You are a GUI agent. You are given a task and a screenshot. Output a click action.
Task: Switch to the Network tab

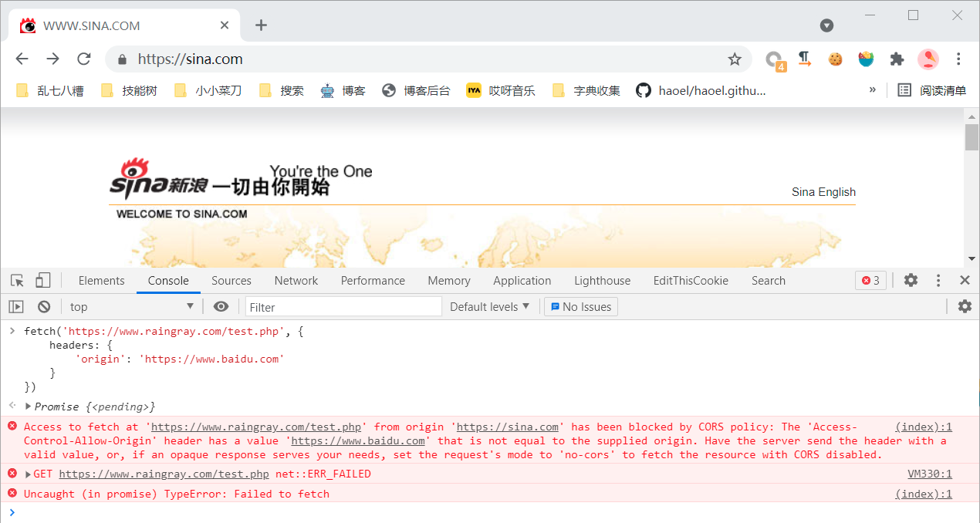point(296,281)
